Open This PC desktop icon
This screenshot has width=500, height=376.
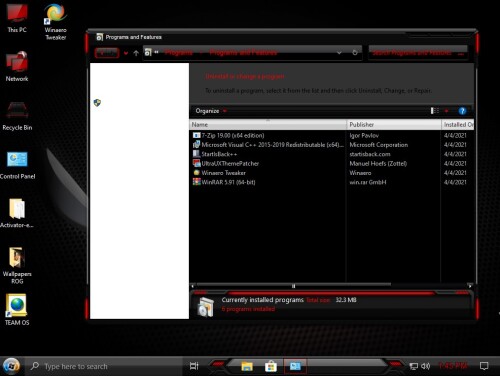click(x=17, y=17)
